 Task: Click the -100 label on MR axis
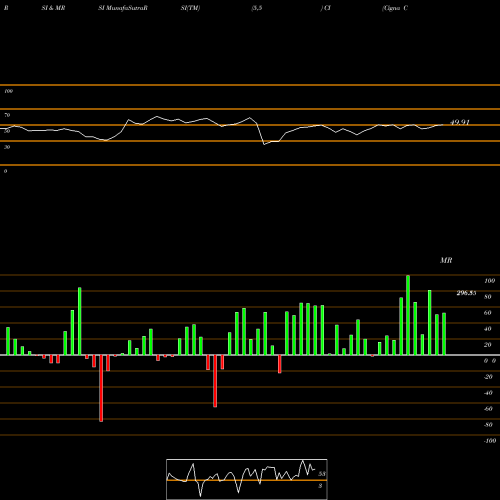[490, 441]
